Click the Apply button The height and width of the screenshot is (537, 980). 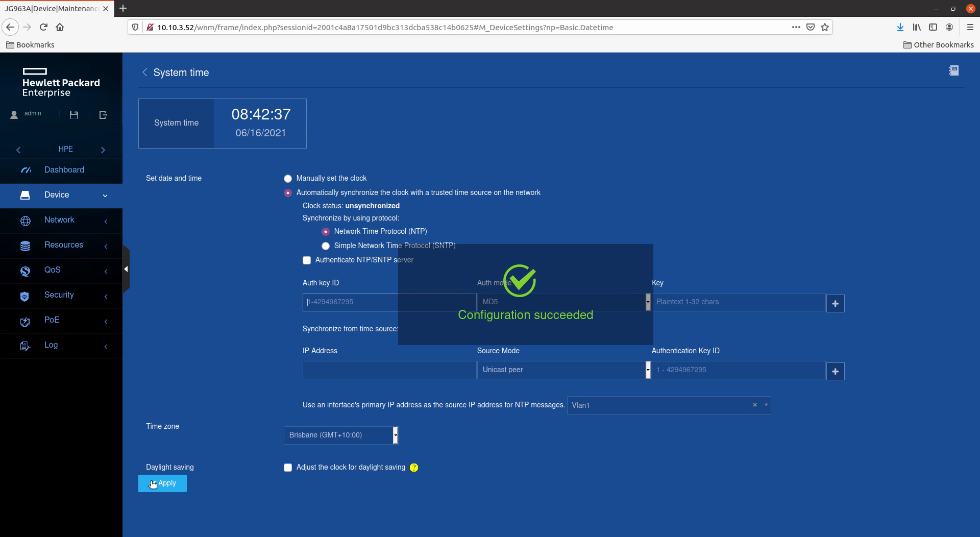click(x=162, y=483)
